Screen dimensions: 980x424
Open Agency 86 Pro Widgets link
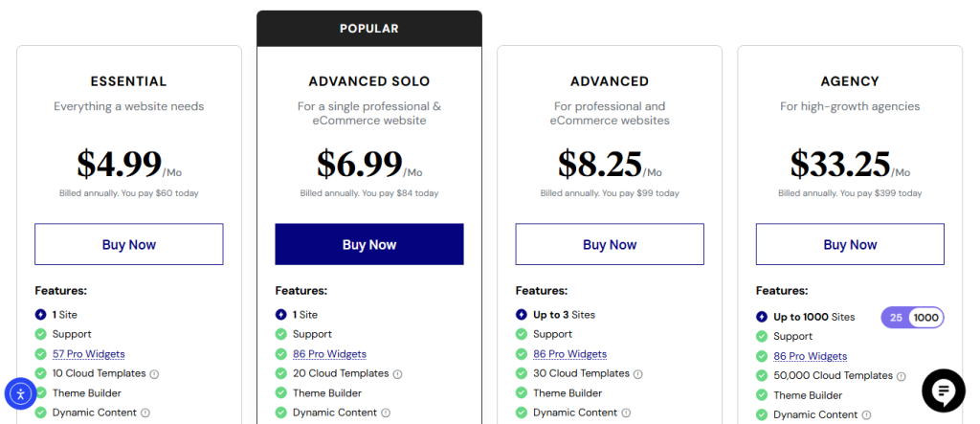click(x=810, y=356)
